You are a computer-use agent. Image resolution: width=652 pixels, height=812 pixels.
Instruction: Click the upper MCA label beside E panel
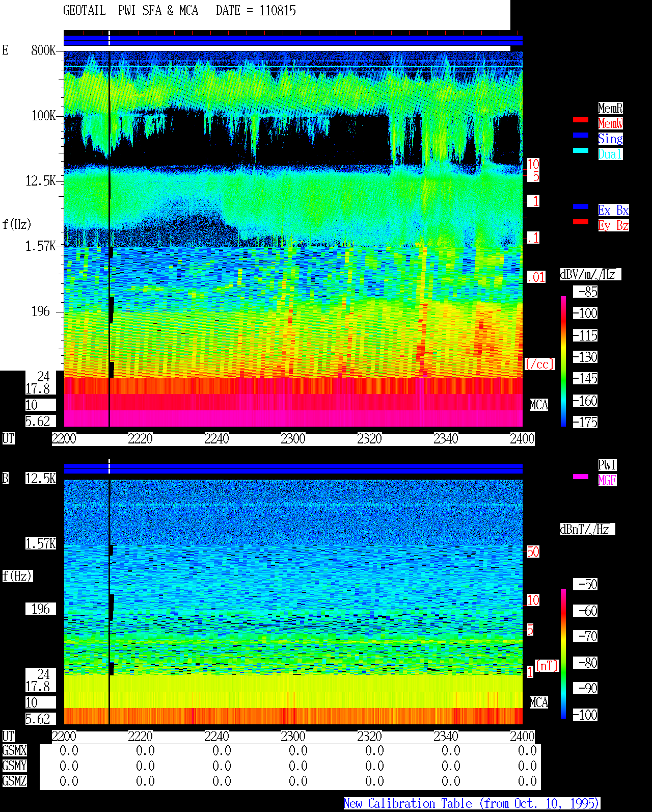(x=539, y=405)
